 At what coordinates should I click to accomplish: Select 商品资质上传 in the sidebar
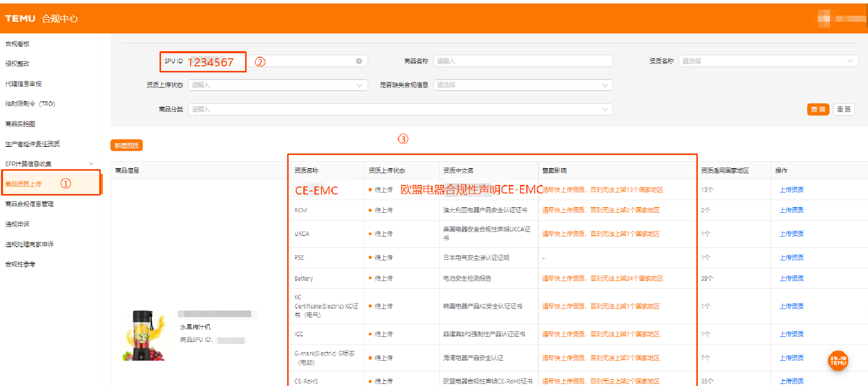click(24, 184)
